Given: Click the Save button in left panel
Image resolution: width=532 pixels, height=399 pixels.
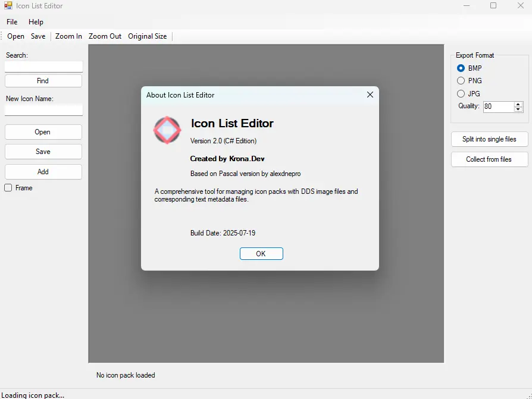Looking at the screenshot, I should click(x=43, y=152).
